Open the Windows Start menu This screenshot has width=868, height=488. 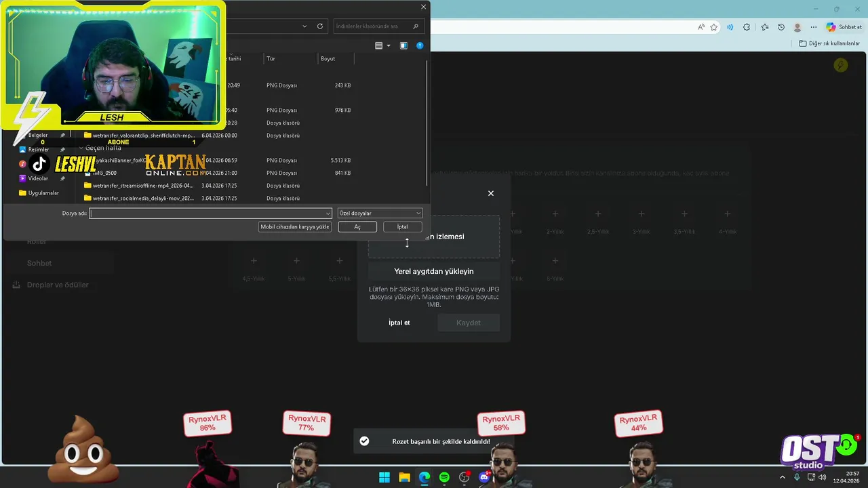click(x=384, y=477)
